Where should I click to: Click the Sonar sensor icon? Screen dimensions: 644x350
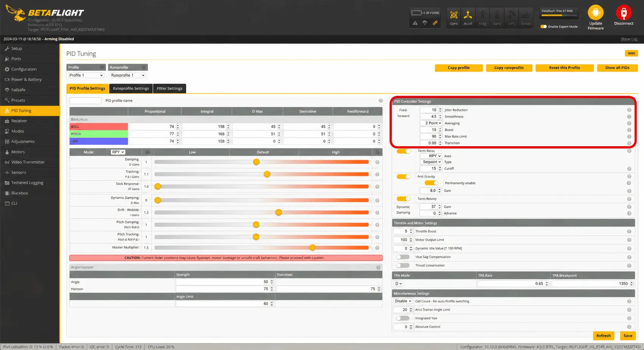pyautogui.click(x=526, y=17)
